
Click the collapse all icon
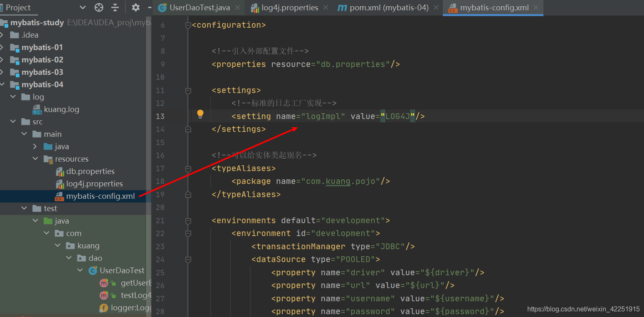115,7
